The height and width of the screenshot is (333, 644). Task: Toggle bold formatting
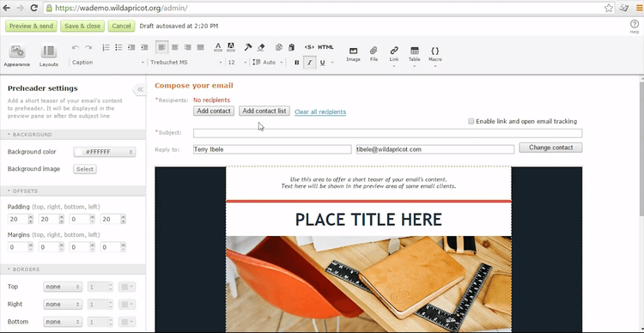pos(297,63)
